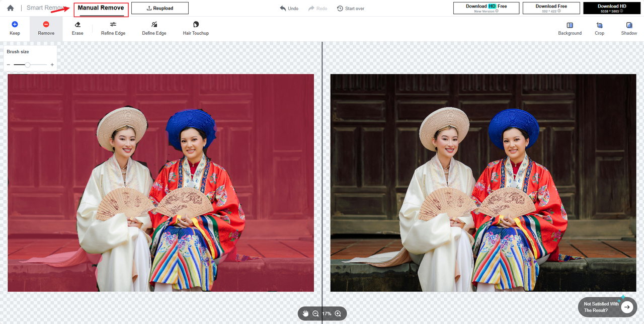Open the Crop tool
This screenshot has height=324, width=644.
(x=599, y=29)
